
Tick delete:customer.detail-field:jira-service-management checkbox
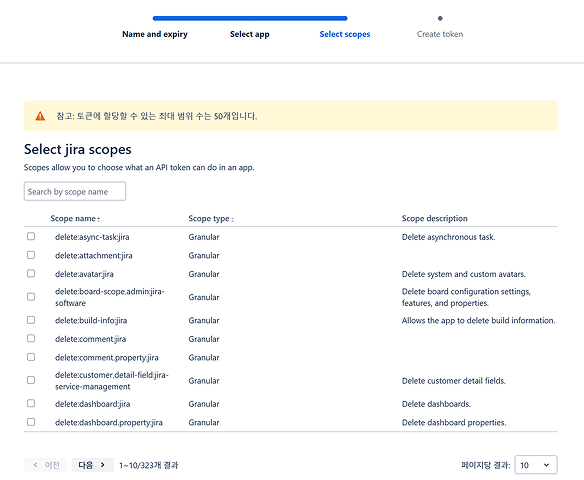[x=31, y=380]
